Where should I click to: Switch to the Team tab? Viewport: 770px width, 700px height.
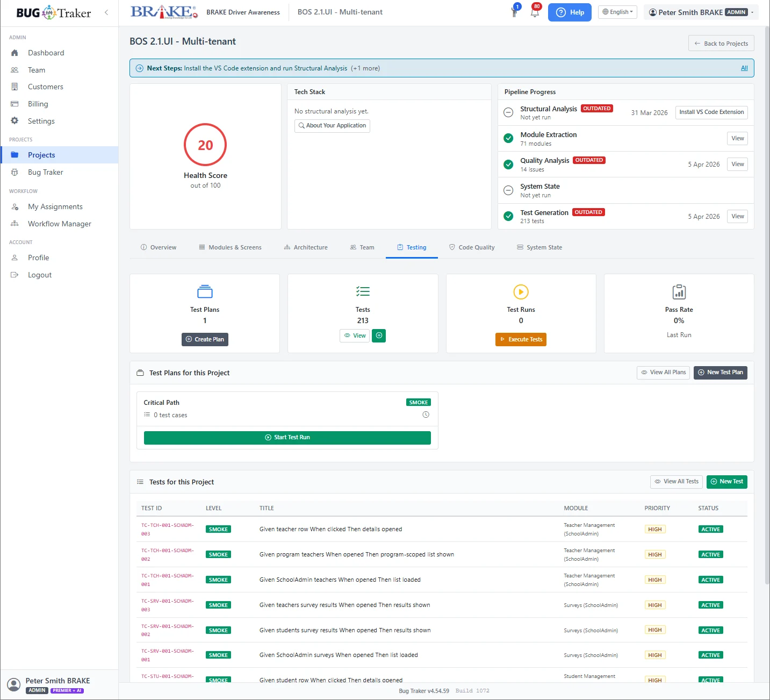coord(362,247)
